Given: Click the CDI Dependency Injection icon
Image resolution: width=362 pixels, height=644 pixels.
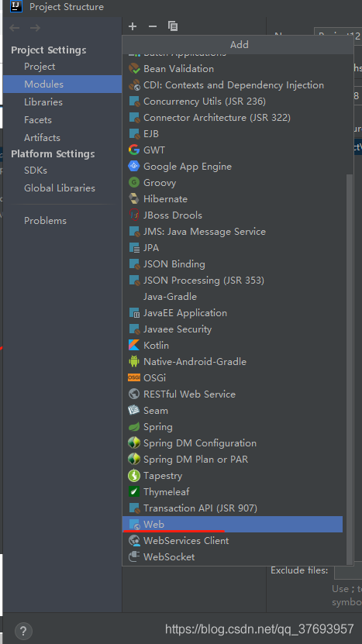Looking at the screenshot, I should click(x=134, y=85).
